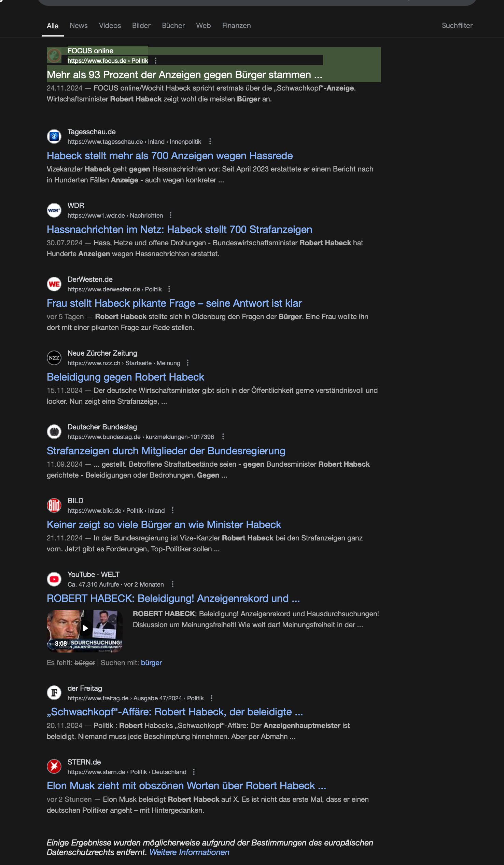Click the YouTube favicon beside WELT
Screen dimensions: 504x865
pos(54,579)
